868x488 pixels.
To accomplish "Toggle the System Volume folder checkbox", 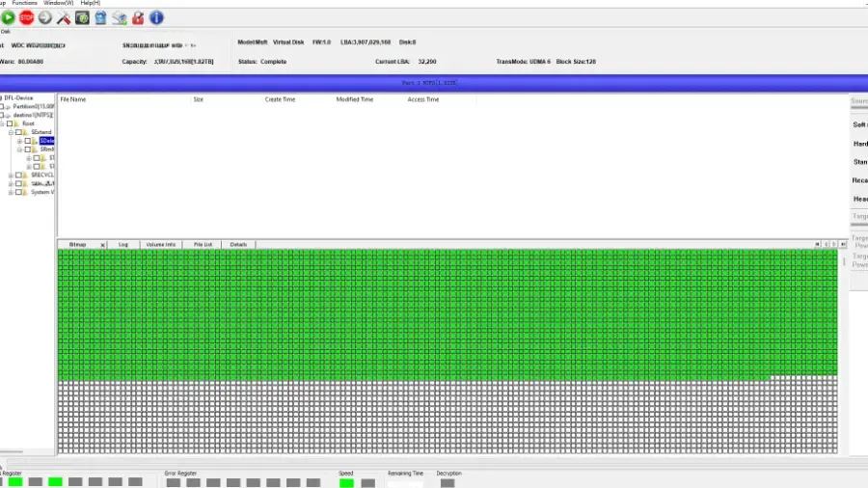I will coord(18,192).
